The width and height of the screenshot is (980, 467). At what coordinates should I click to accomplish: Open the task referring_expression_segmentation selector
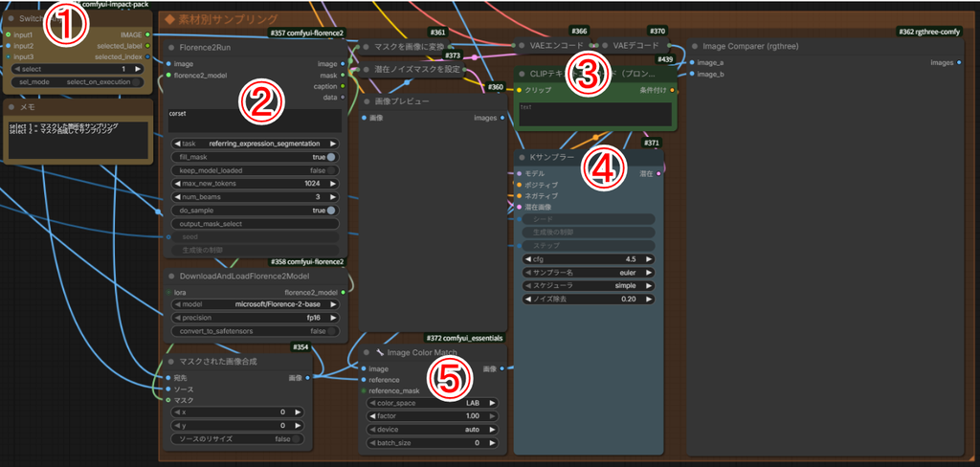click(255, 144)
